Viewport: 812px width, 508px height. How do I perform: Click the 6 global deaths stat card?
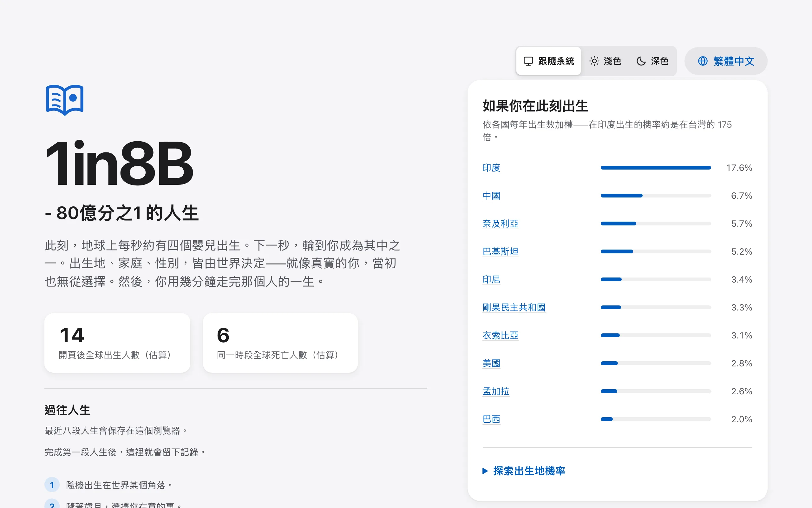(x=280, y=343)
